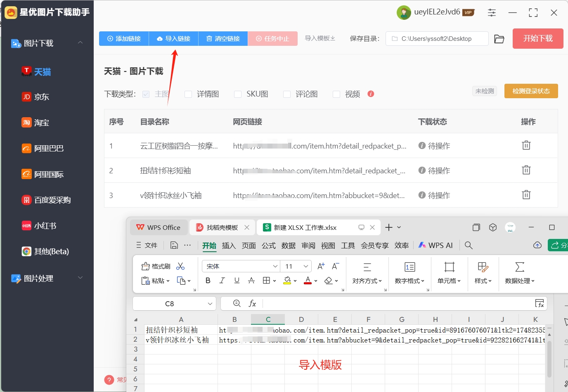Enable the 视频 checkbox

click(x=336, y=94)
